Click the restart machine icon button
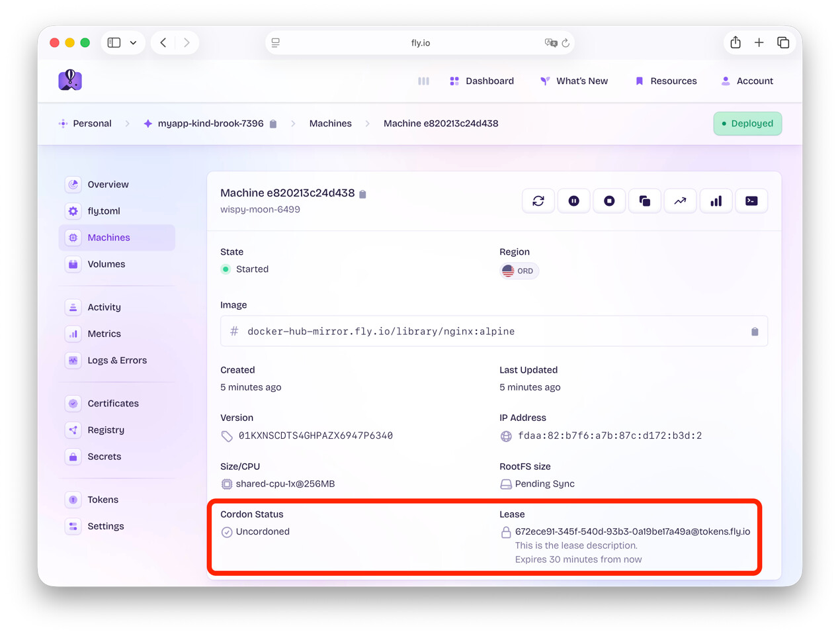Screen dimensions: 840x636 (x=538, y=201)
